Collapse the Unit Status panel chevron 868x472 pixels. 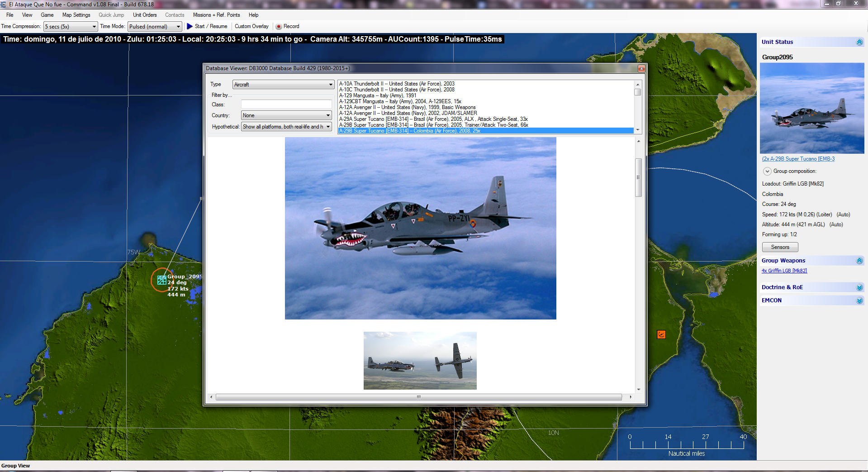point(859,42)
